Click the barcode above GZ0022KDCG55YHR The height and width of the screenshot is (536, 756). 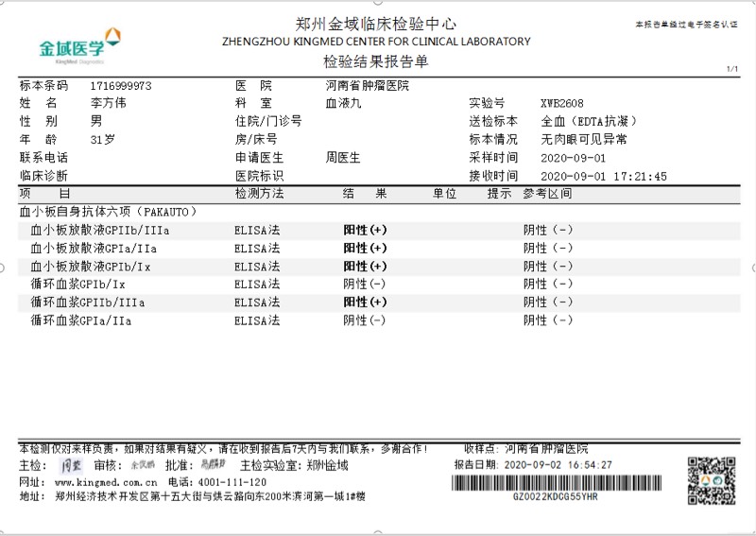[x=554, y=481]
